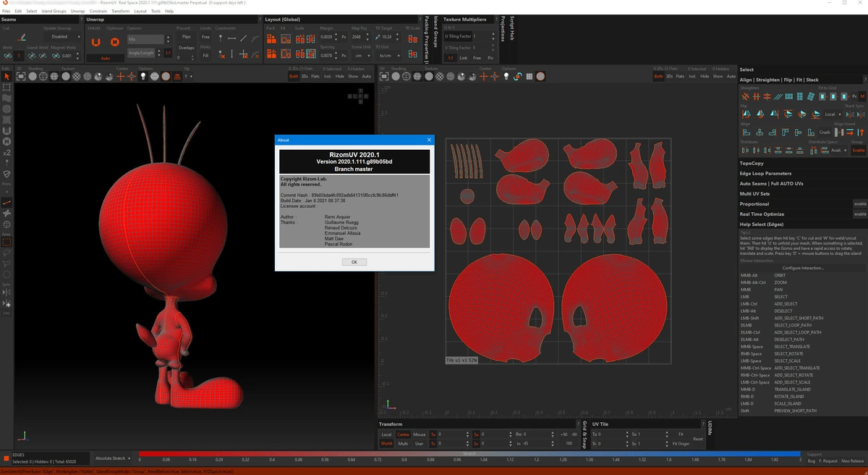This screenshot has width=868, height=475.
Task: Click the grid display icon in UV toolbar
Action: tap(529, 76)
